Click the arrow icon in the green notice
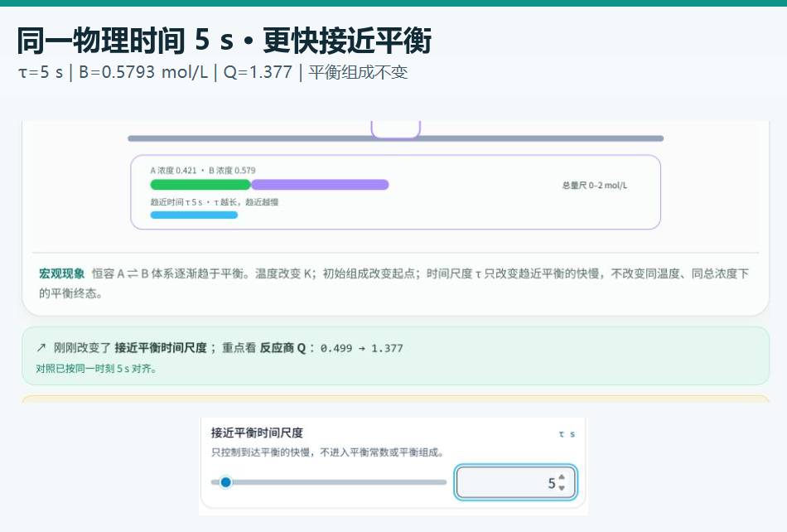 (41, 347)
